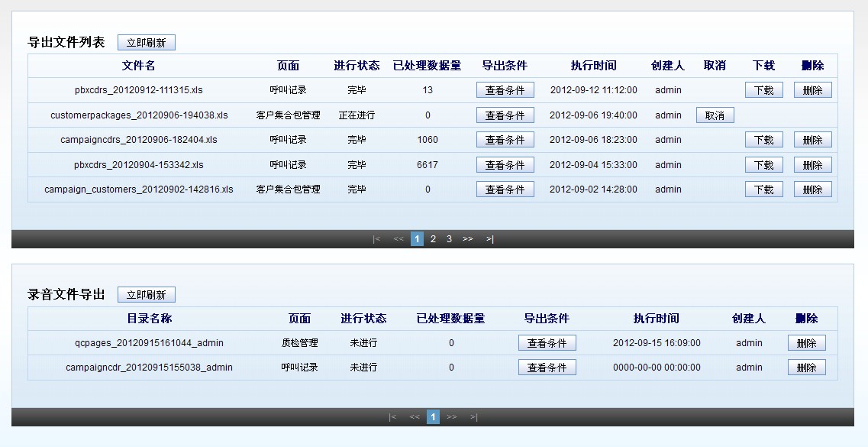Go to last page of recording export list
The image size is (868, 447).
click(x=473, y=417)
